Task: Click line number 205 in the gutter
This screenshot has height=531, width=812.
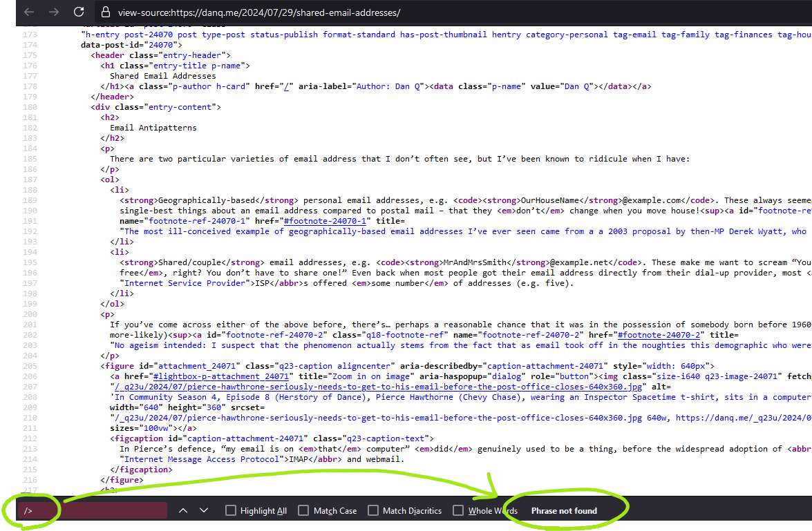Action: coord(30,366)
